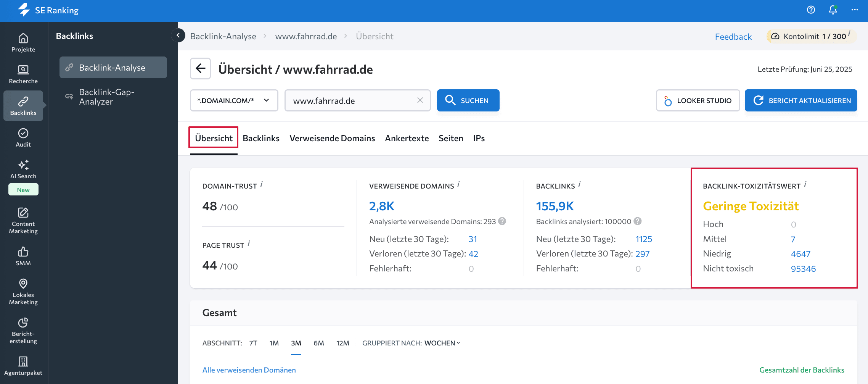Click info icon beside Backlinks heading
Image resolution: width=868 pixels, height=384 pixels.
(579, 184)
